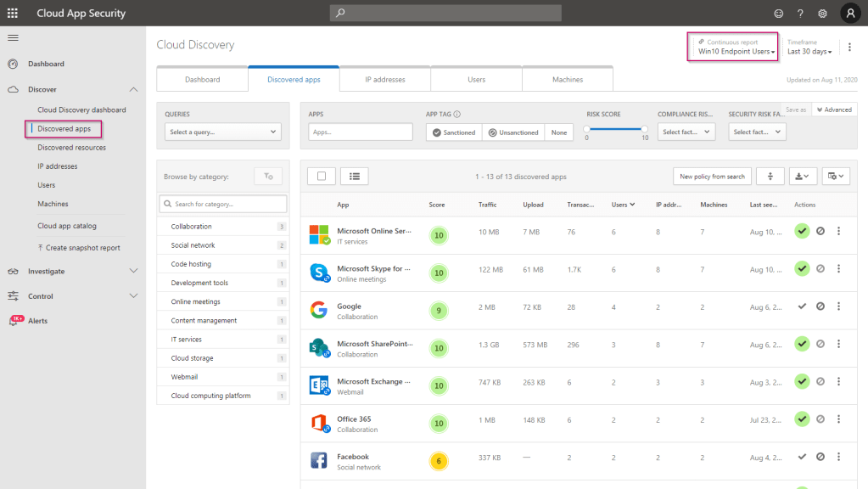868x489 pixels.
Task: Click the risk score slider handle
Action: [586, 129]
